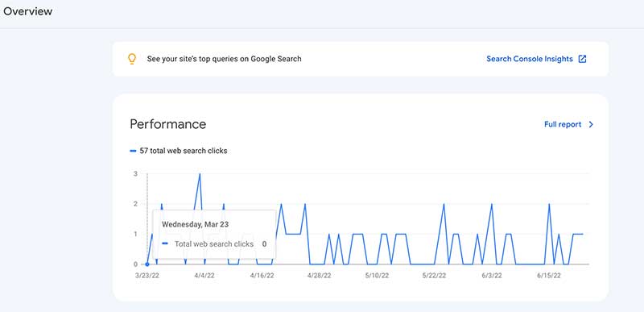The width and height of the screenshot is (644, 312).
Task: Click the external-link icon beside Search Console Insights
Action: click(x=582, y=59)
